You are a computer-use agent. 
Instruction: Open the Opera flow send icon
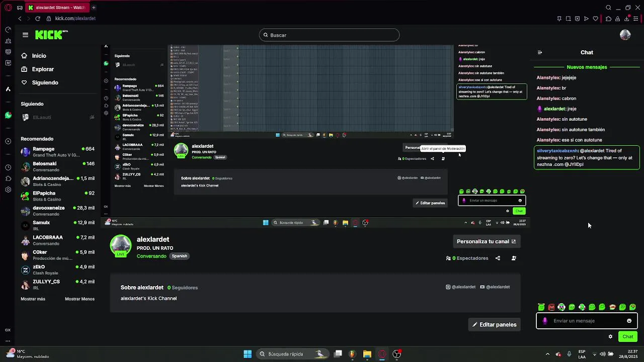(x=586, y=19)
